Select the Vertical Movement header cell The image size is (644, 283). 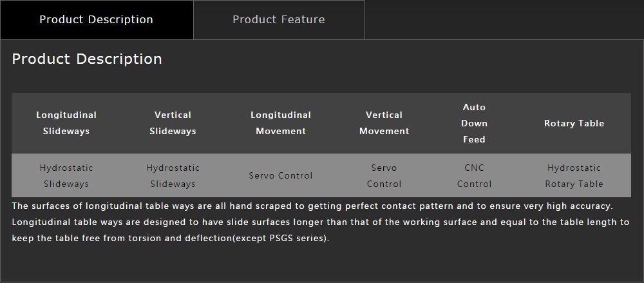tap(384, 123)
